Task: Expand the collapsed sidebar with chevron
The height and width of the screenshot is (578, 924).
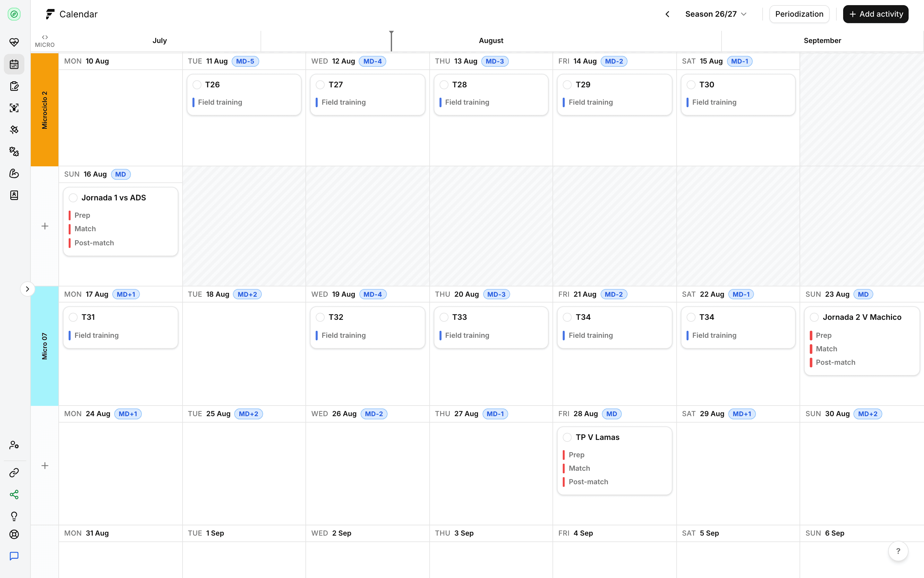Action: point(28,289)
